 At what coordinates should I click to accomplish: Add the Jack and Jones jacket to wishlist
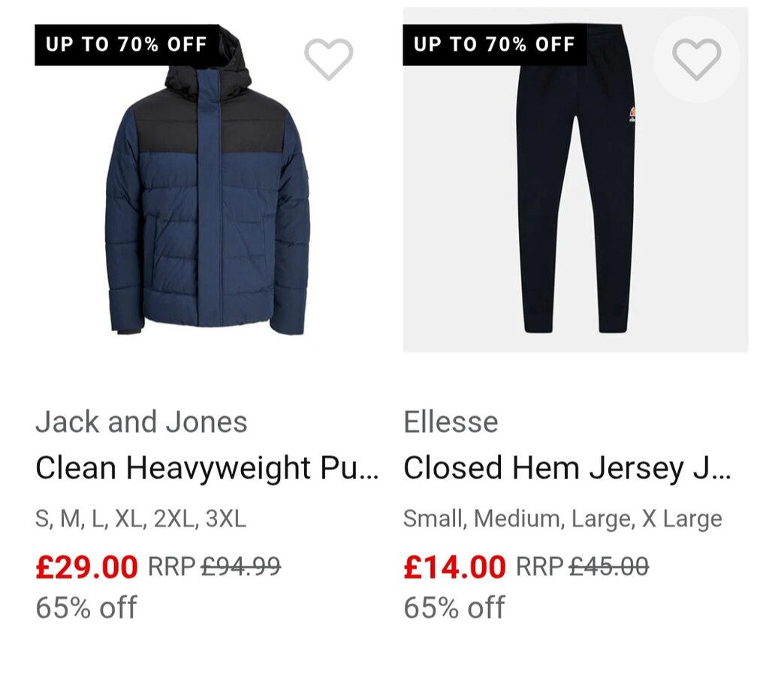tap(328, 59)
